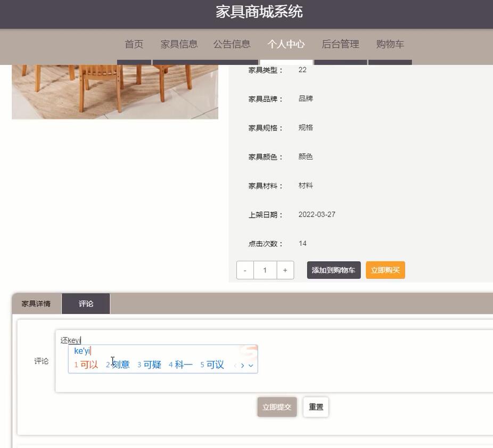Open 家具信息 furniture information page
This screenshot has height=448, width=493.
(x=179, y=44)
